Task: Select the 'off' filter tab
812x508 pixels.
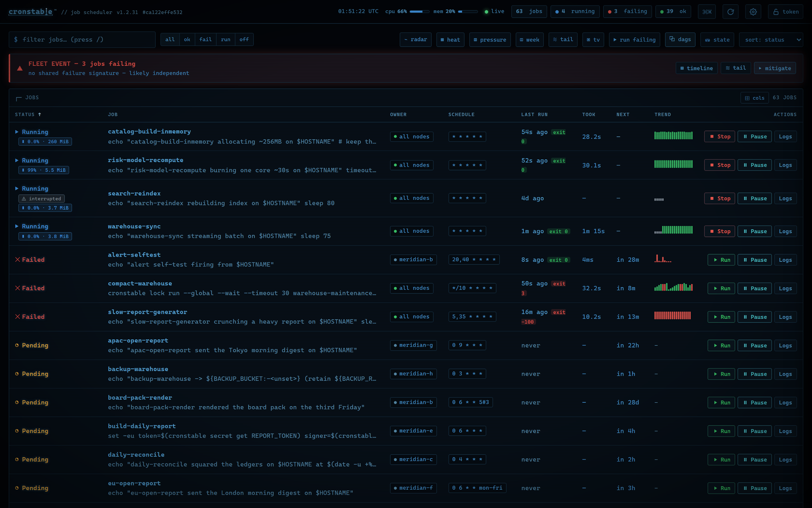Action: [x=244, y=40]
